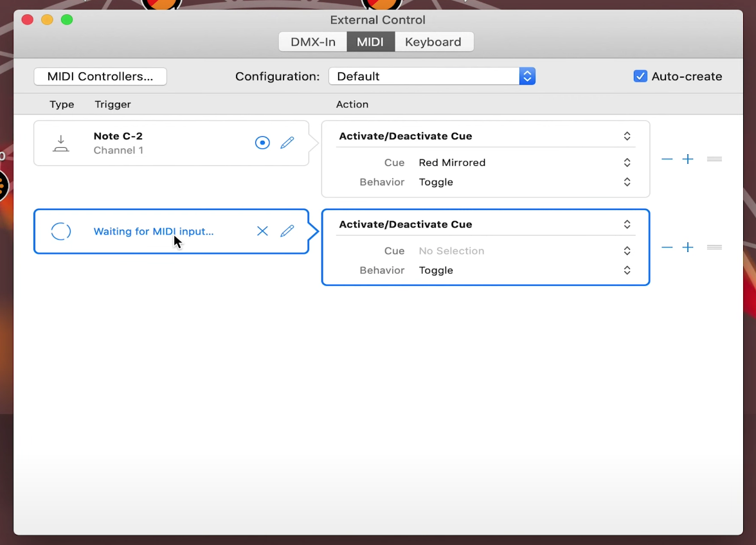Open Cue dropdown showing Red Mirrored
The width and height of the screenshot is (756, 545).
click(x=524, y=163)
